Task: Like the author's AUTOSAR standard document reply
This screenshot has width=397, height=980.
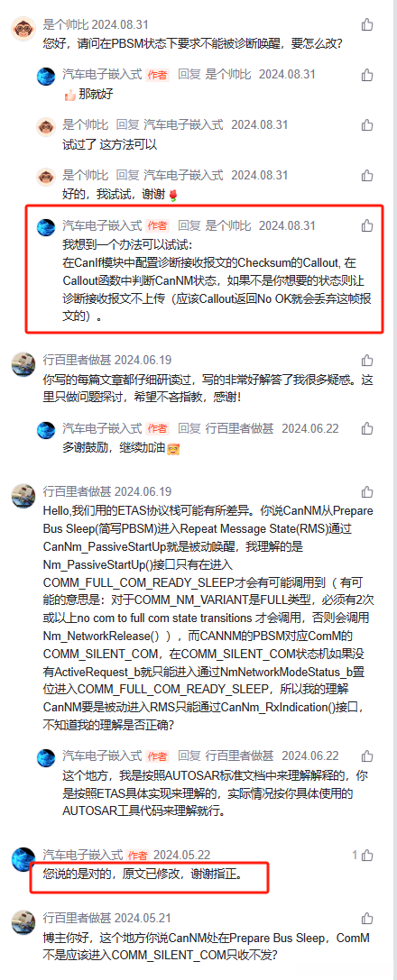Action: coord(367,756)
